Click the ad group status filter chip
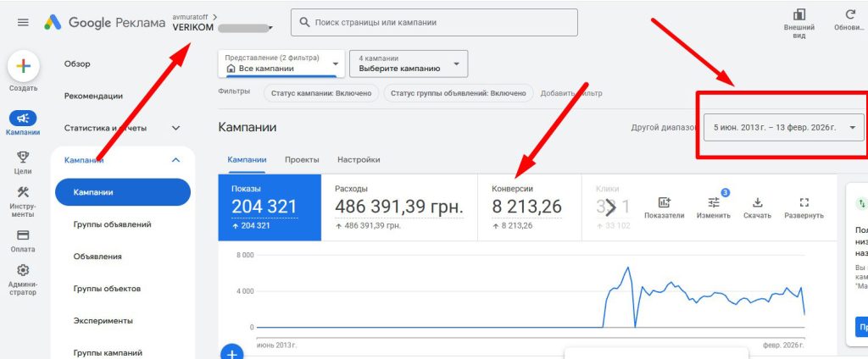 (x=459, y=93)
